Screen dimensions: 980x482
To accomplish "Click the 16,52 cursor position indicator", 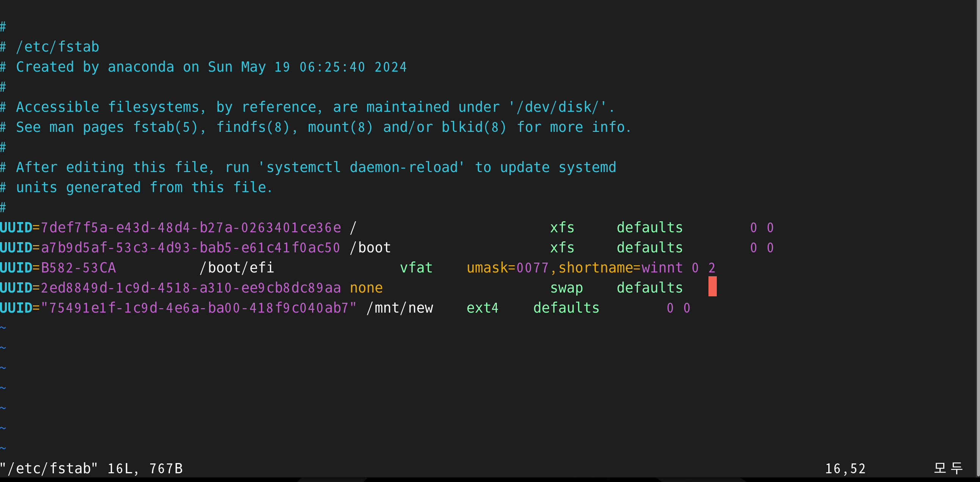I will click(845, 469).
